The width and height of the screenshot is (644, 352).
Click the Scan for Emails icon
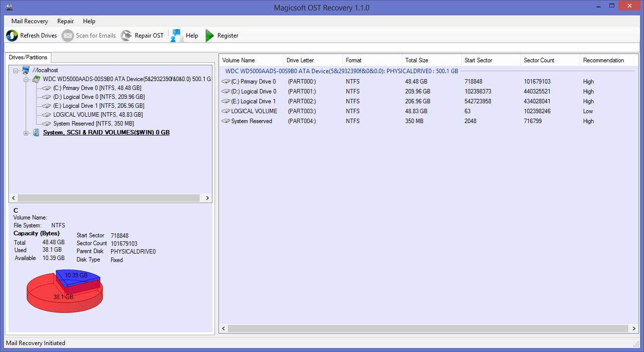67,35
